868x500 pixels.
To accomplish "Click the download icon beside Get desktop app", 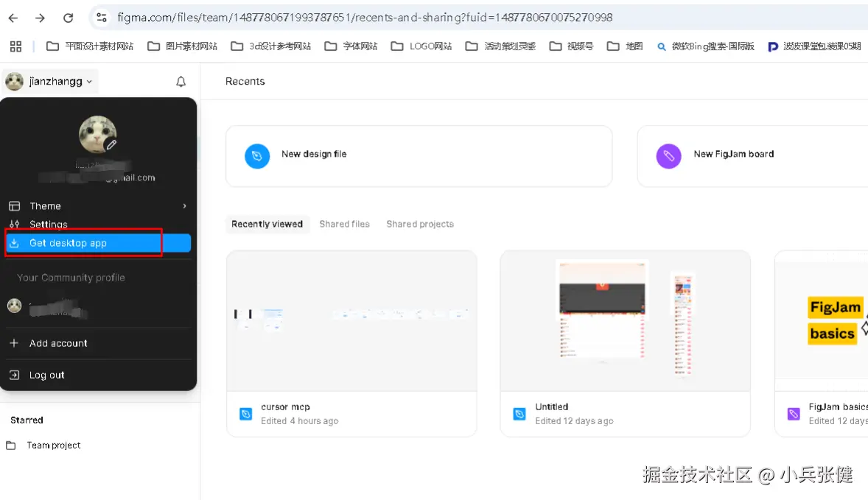I will tap(15, 243).
